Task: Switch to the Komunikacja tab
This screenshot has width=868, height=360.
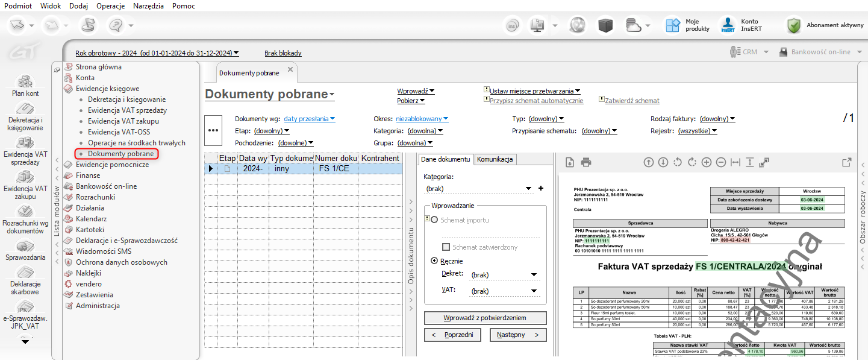Action: (495, 159)
